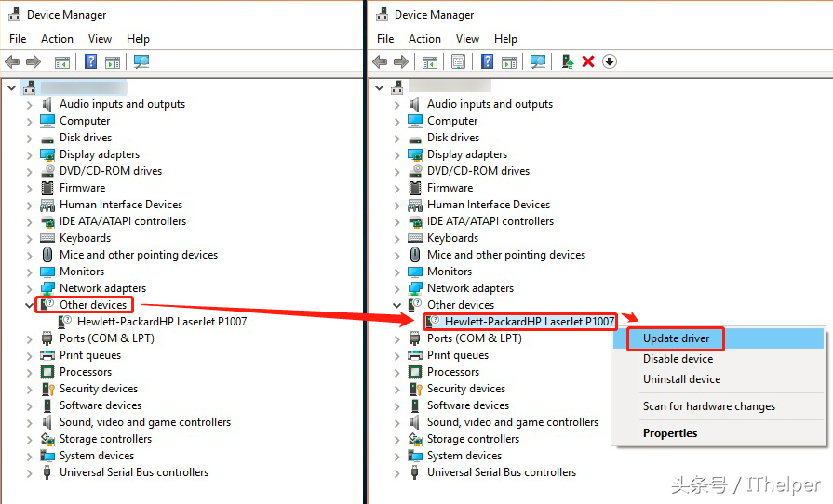Click blue question mark help icon in right window

click(x=487, y=61)
